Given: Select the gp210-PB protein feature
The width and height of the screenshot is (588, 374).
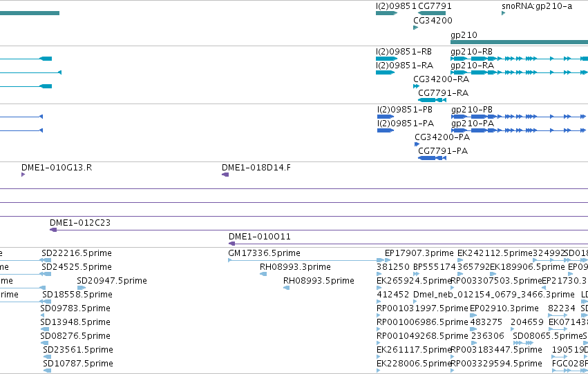Looking at the screenshot, I should tap(518, 117).
